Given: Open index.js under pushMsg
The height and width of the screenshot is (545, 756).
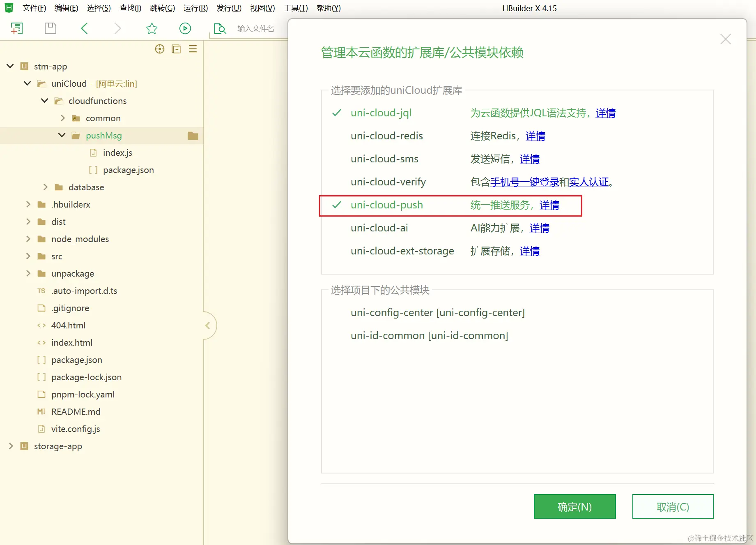Looking at the screenshot, I should [117, 153].
